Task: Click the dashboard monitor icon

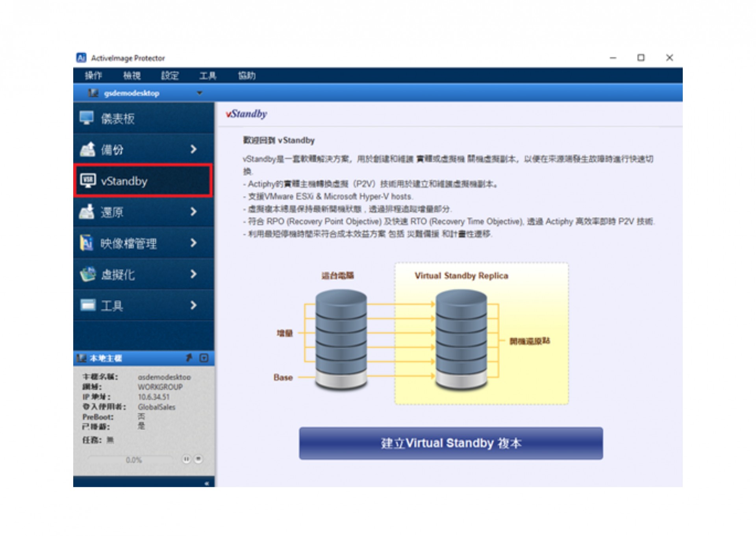Action: click(87, 118)
